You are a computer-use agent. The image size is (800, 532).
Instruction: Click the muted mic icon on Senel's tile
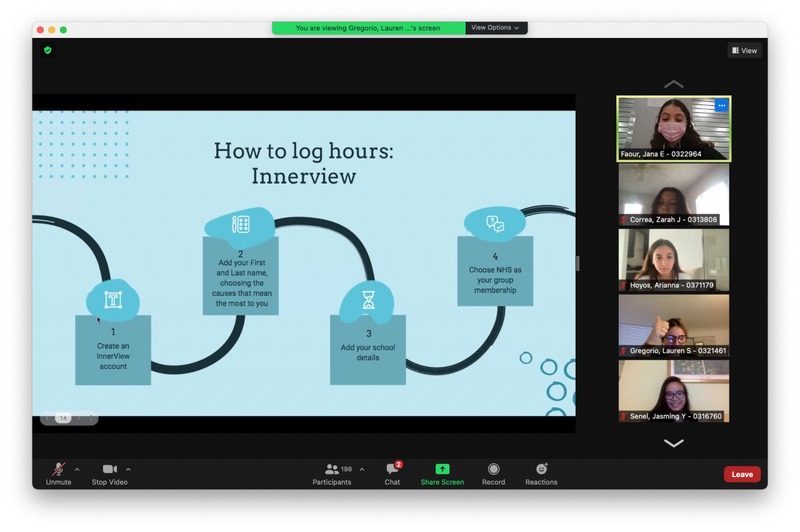(624, 416)
